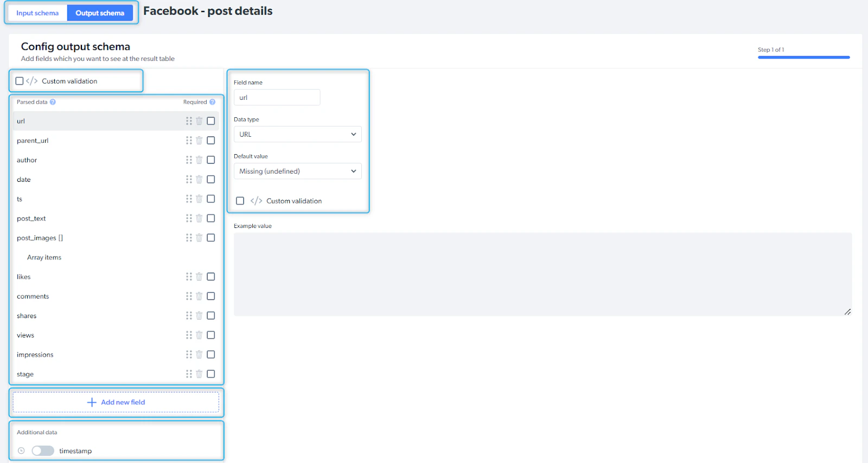
Task: Click drag handle on post_text row
Action: click(x=189, y=218)
